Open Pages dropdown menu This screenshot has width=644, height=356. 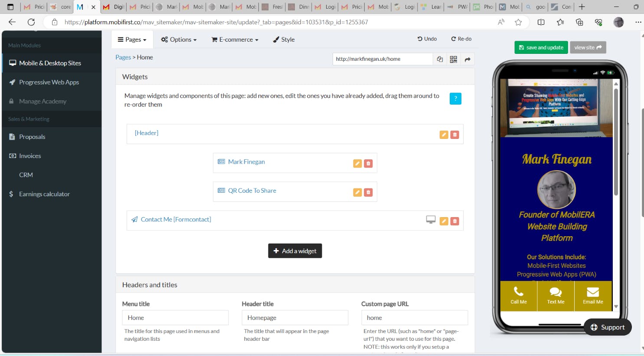tap(132, 40)
